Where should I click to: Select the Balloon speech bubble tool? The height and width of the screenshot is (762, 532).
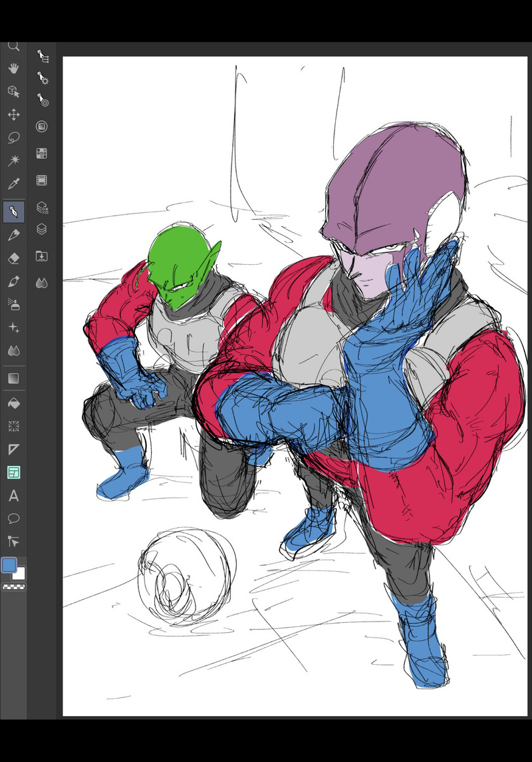click(13, 518)
